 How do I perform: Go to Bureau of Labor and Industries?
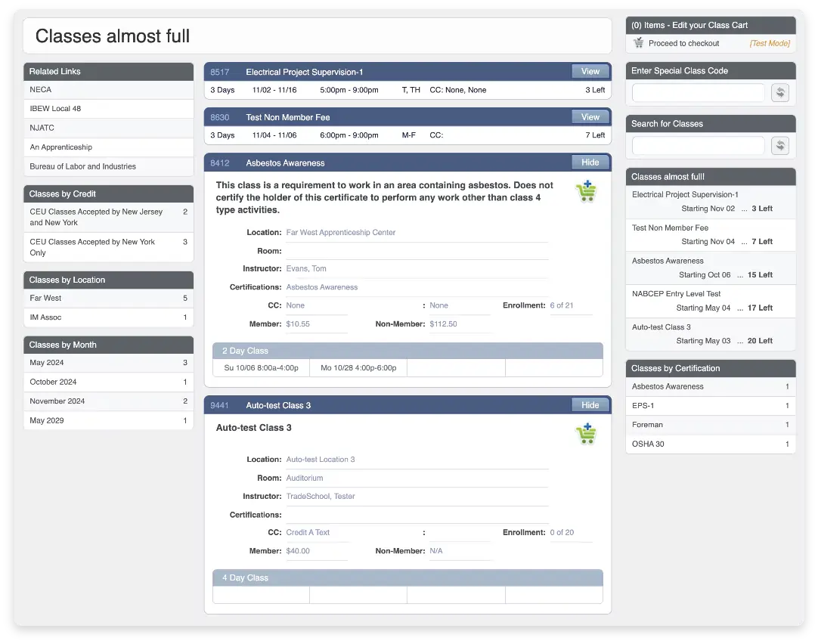[82, 166]
